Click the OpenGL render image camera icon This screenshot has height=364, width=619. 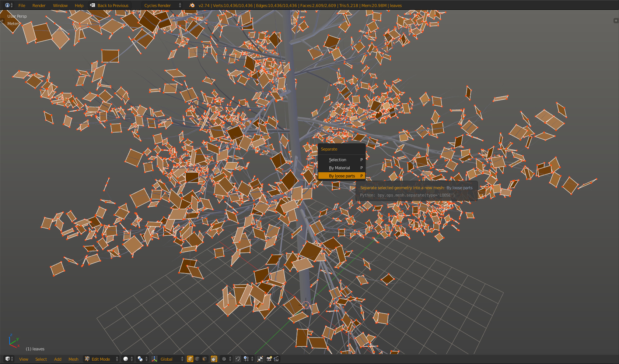(269, 359)
